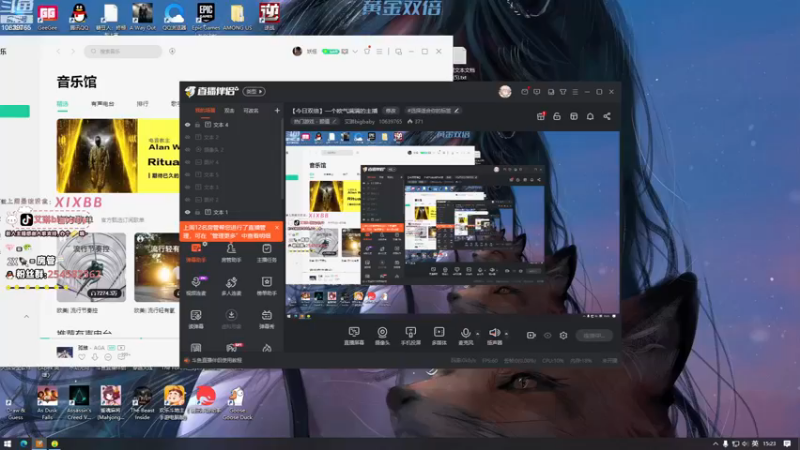
Task: Toggle visibility of 图片 4 layer
Action: click(x=187, y=162)
